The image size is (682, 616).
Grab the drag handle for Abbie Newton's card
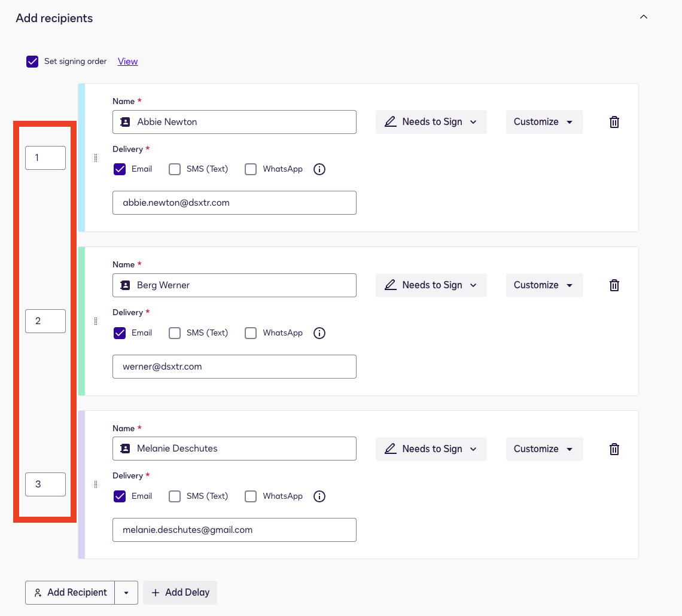tap(96, 158)
